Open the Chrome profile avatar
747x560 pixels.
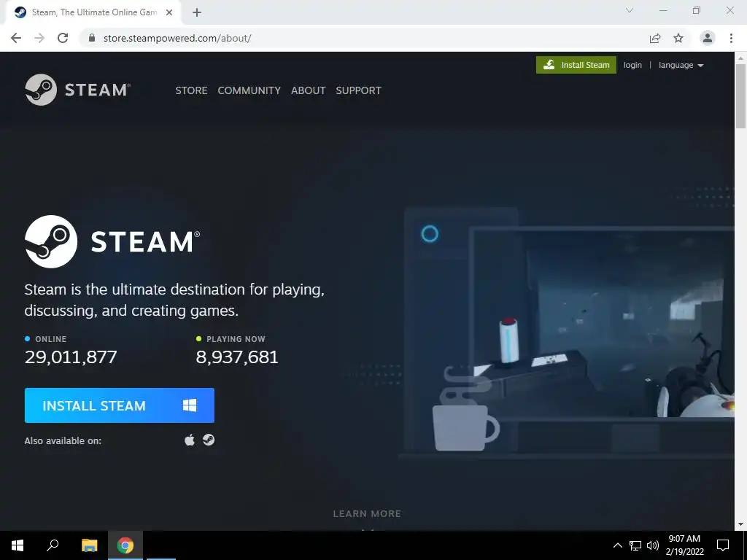tap(708, 38)
